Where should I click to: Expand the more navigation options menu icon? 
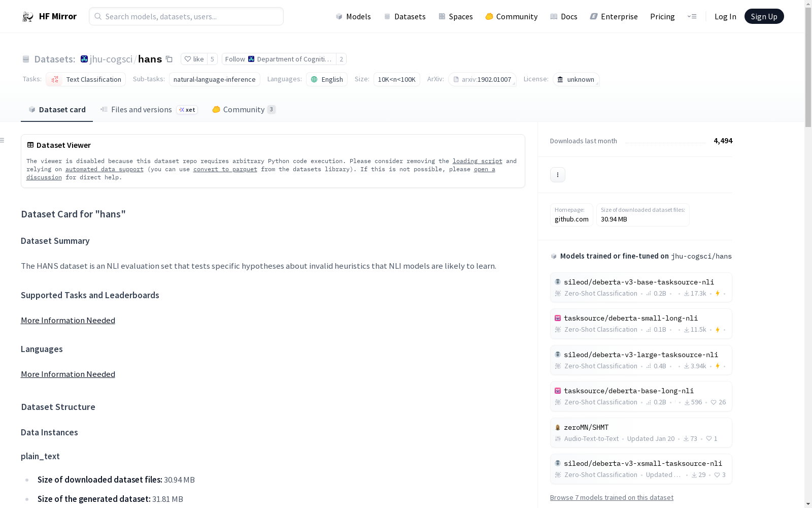coord(692,17)
